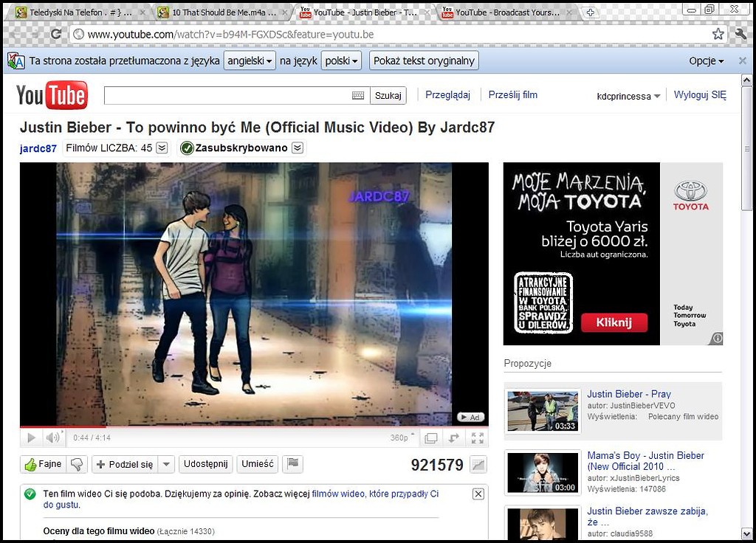Click the Ad badge on the video

(x=470, y=418)
